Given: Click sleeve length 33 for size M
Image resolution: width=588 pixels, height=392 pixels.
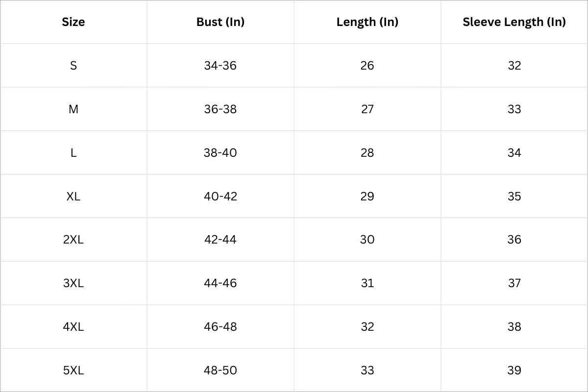Looking at the screenshot, I should pyautogui.click(x=514, y=109).
